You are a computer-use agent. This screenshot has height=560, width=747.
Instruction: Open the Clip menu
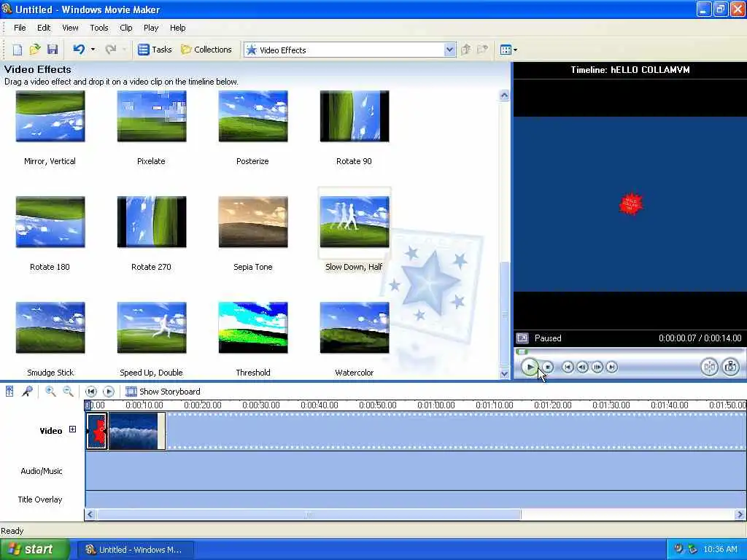click(125, 28)
